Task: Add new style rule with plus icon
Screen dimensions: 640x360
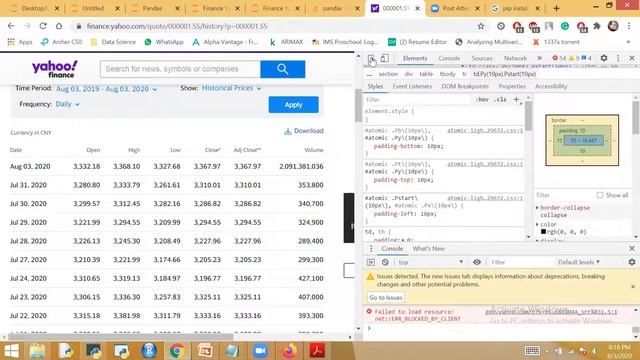Action: (516, 99)
